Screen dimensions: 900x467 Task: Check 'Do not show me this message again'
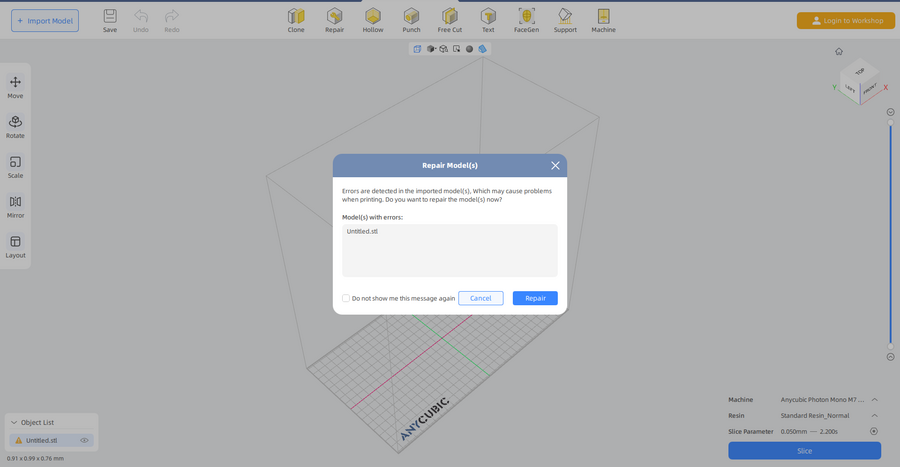tap(346, 298)
